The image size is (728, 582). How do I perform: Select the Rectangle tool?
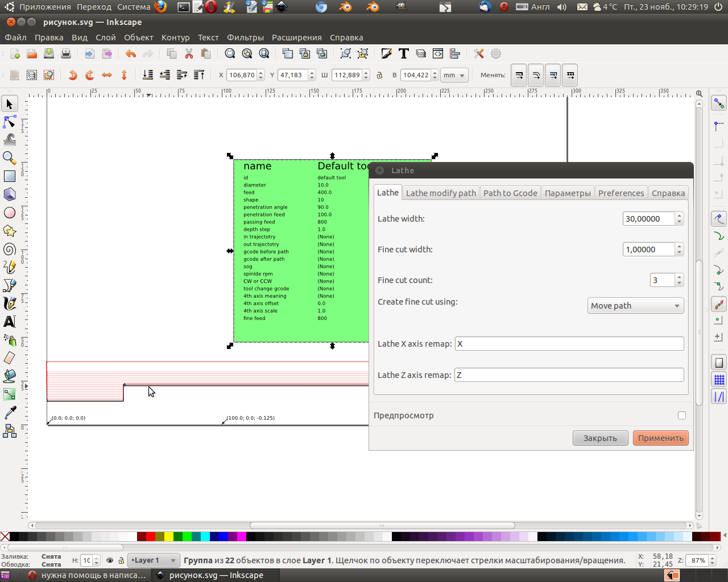pyautogui.click(x=10, y=176)
